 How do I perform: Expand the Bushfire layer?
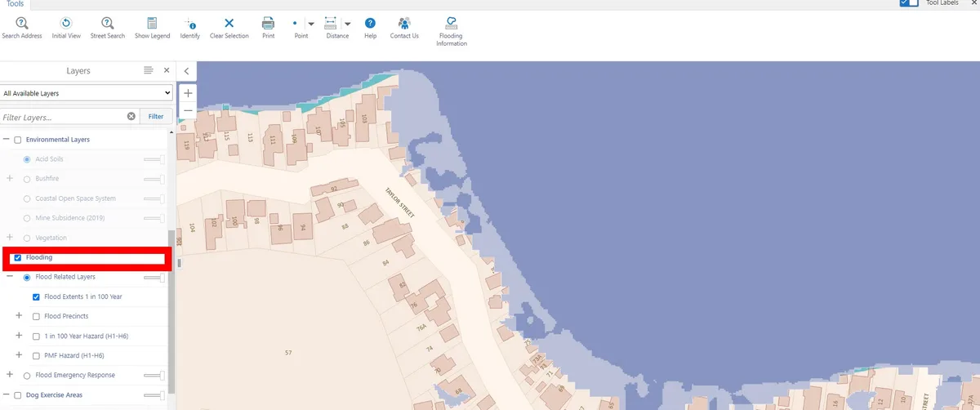coord(10,179)
